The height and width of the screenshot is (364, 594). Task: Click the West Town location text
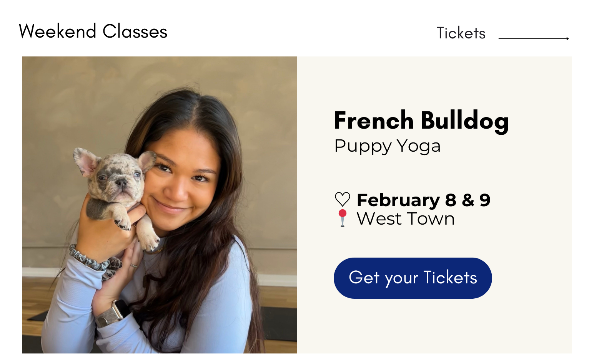tap(406, 219)
